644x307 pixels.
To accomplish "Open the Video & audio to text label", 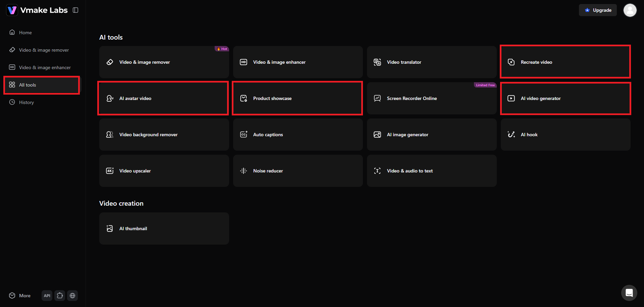I will pos(410,171).
